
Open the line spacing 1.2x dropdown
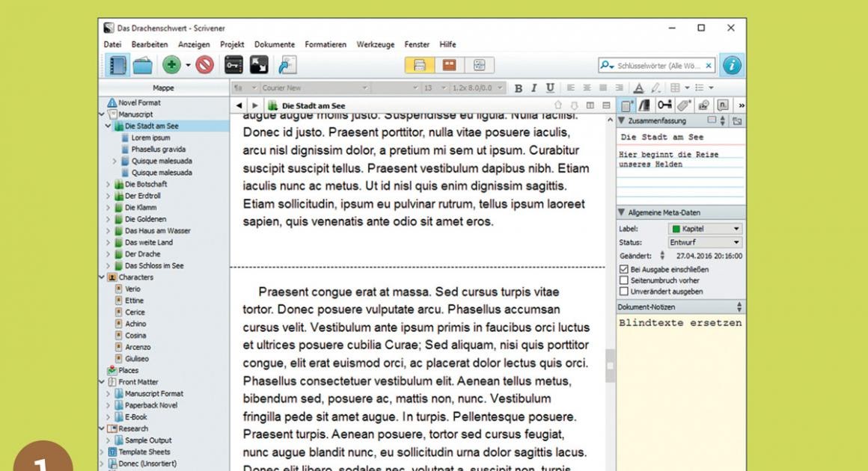point(477,88)
